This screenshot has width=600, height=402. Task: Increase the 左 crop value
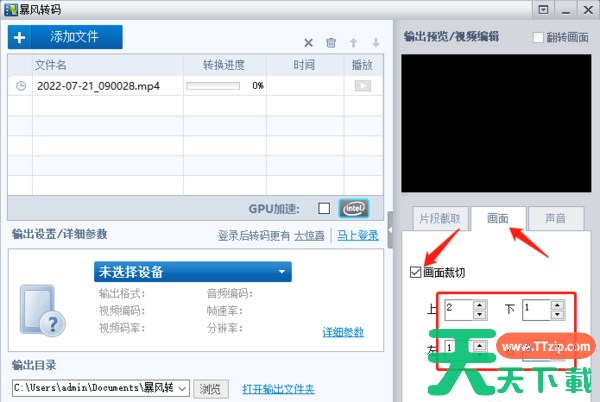pyautogui.click(x=479, y=346)
